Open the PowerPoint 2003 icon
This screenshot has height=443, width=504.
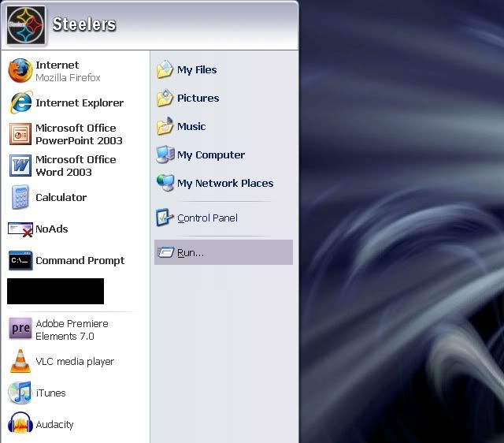[20, 134]
